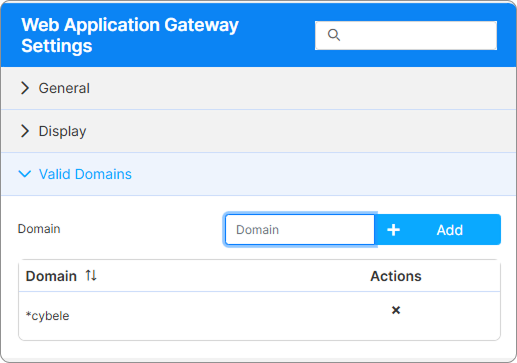Focus the header search field
This screenshot has width=517, height=363.
coord(406,35)
